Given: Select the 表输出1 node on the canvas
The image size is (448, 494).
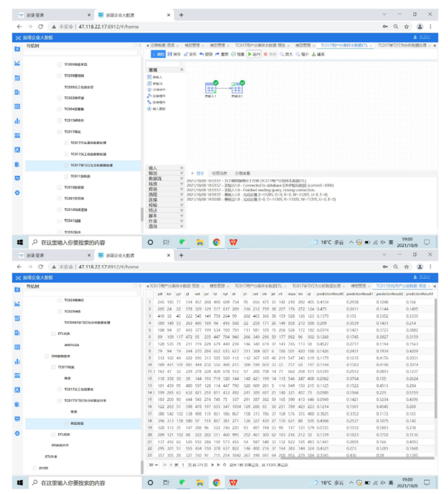Looking at the screenshot, I should [237, 90].
